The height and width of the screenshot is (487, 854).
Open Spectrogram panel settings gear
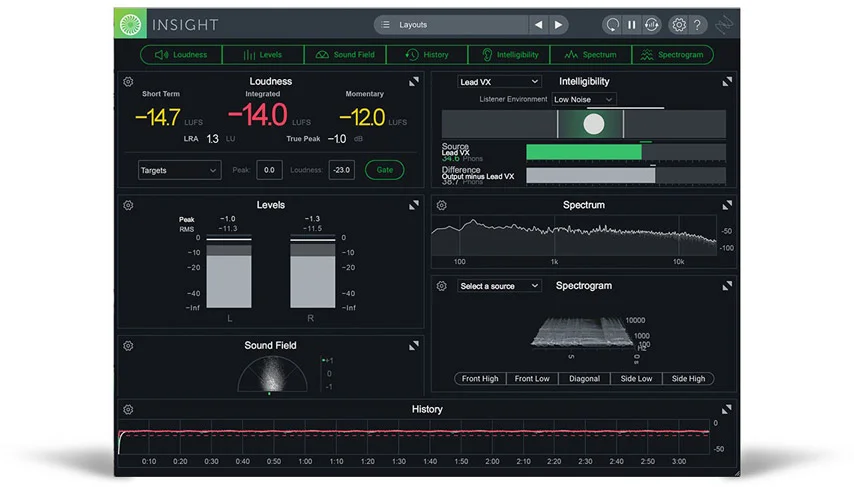(x=442, y=286)
